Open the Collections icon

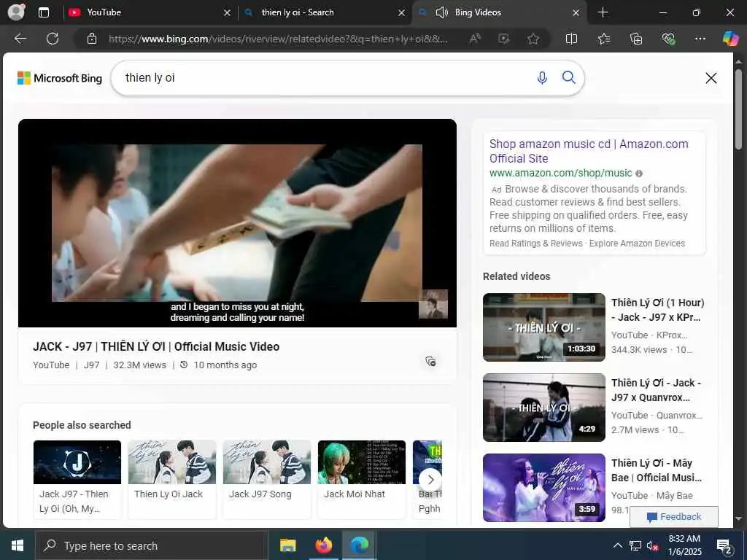636,39
